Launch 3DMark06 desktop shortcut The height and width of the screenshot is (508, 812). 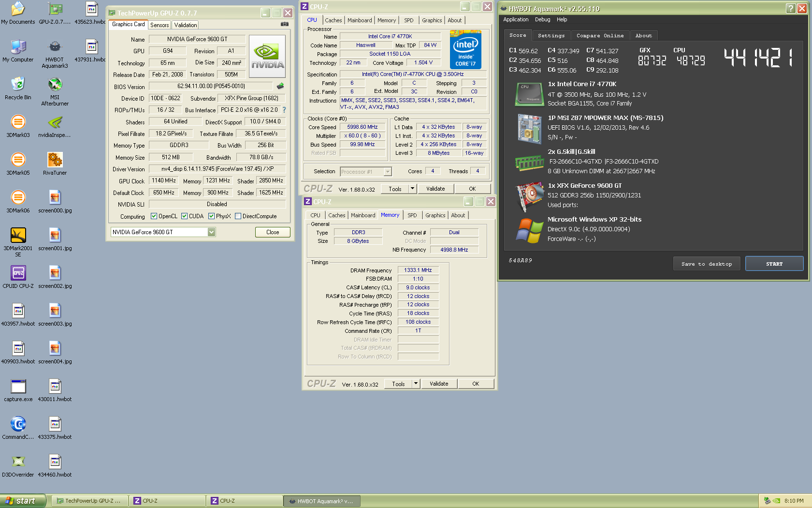pyautogui.click(x=18, y=202)
